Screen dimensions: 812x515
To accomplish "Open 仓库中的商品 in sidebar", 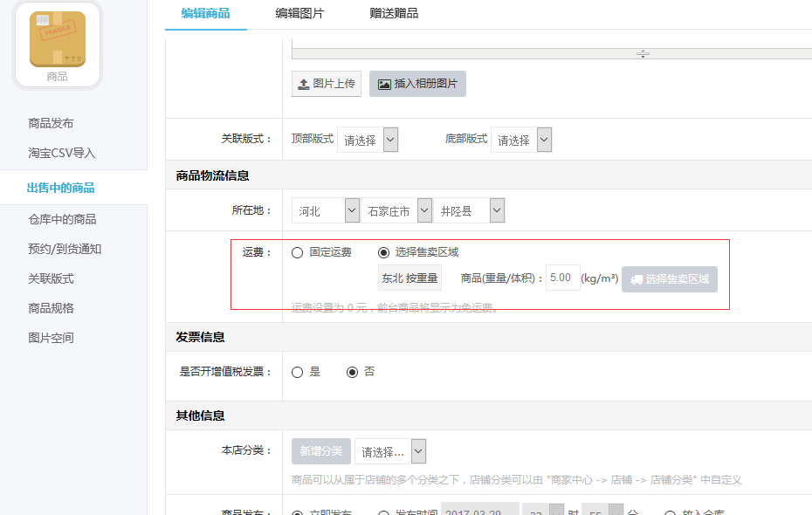I will (x=62, y=219).
